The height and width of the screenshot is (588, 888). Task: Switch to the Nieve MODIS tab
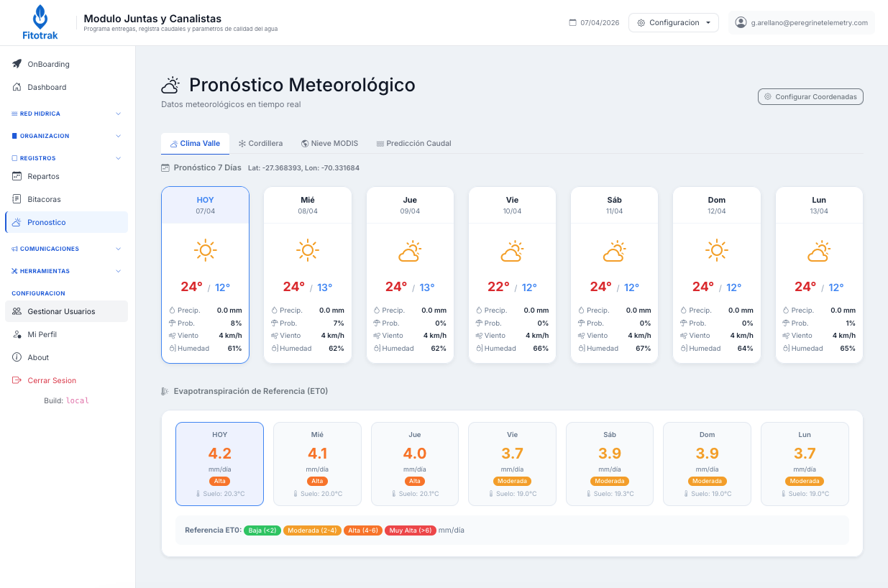tap(329, 143)
